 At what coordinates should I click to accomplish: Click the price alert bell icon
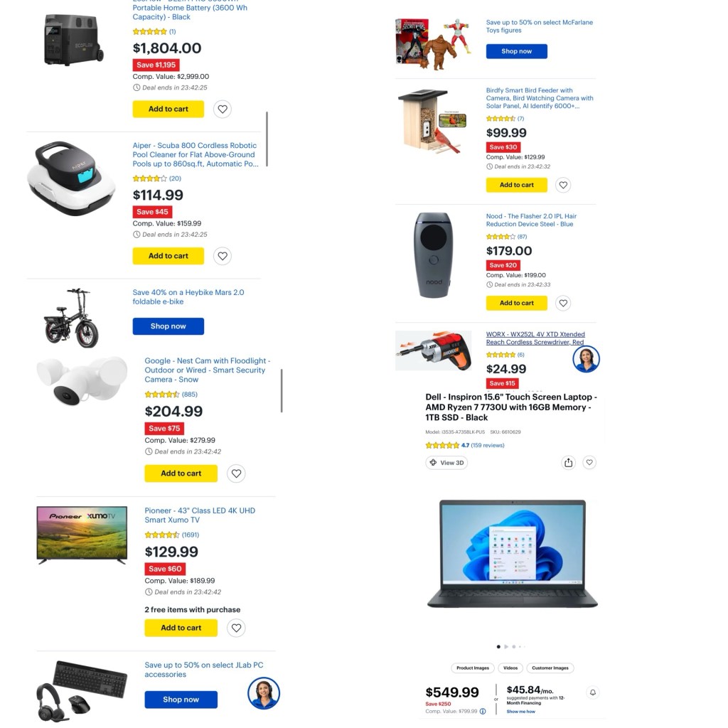(593, 692)
